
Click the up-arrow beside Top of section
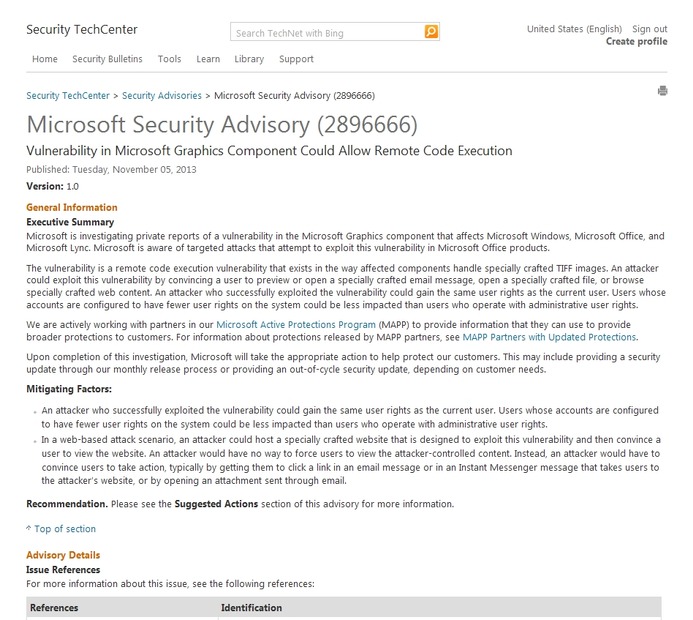coord(29,528)
